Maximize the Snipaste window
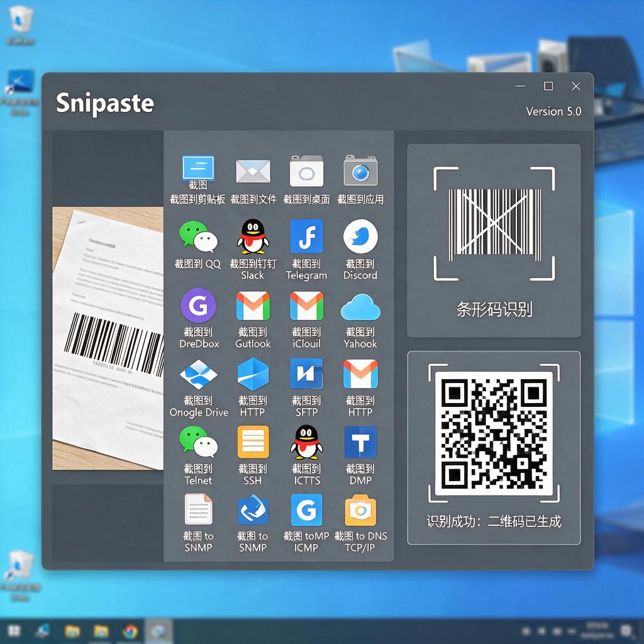 [x=548, y=86]
